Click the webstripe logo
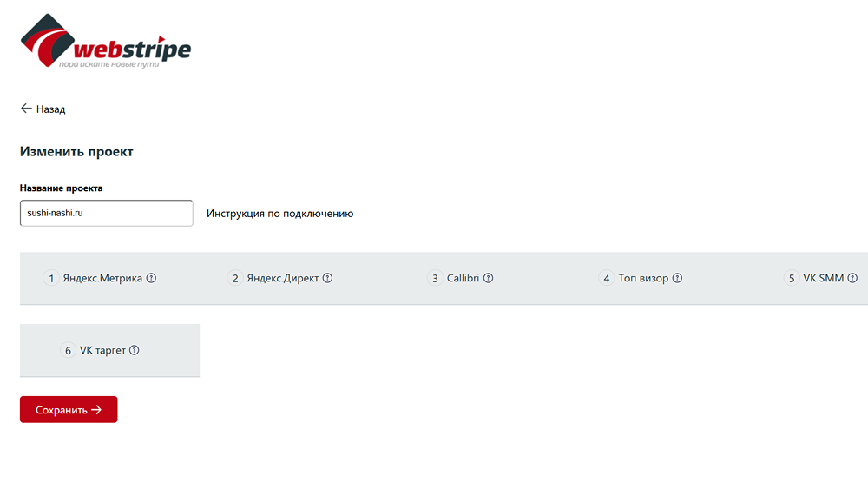 pyautogui.click(x=106, y=41)
